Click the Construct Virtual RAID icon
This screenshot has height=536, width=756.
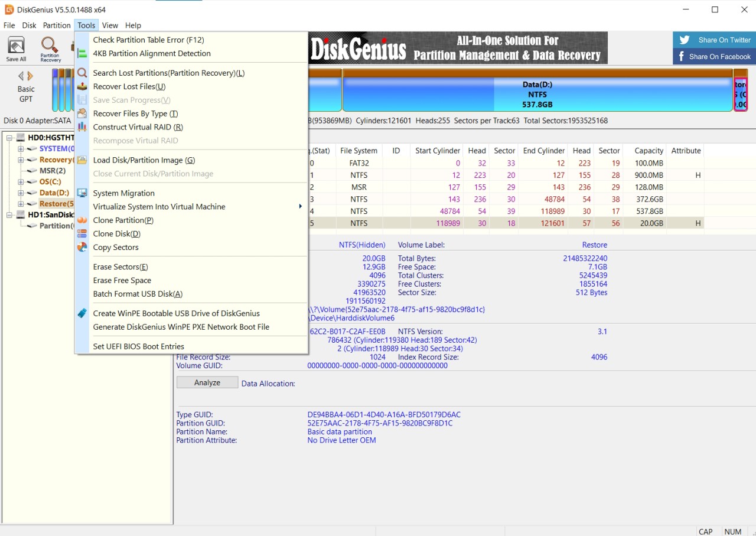point(82,127)
